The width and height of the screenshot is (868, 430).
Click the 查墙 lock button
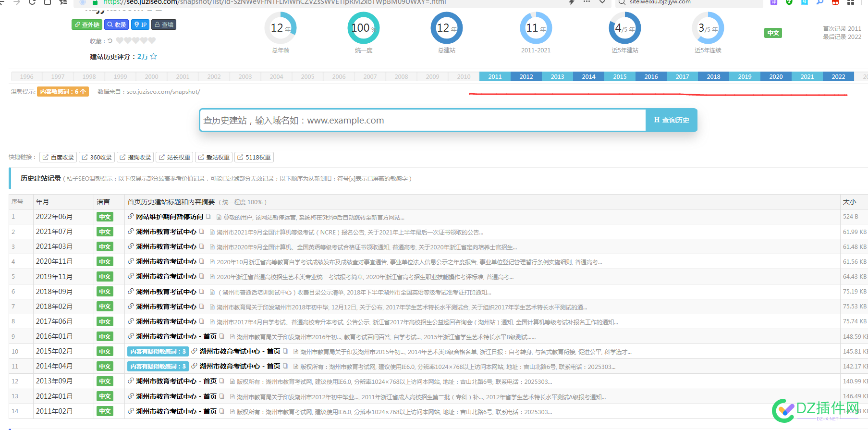[164, 25]
